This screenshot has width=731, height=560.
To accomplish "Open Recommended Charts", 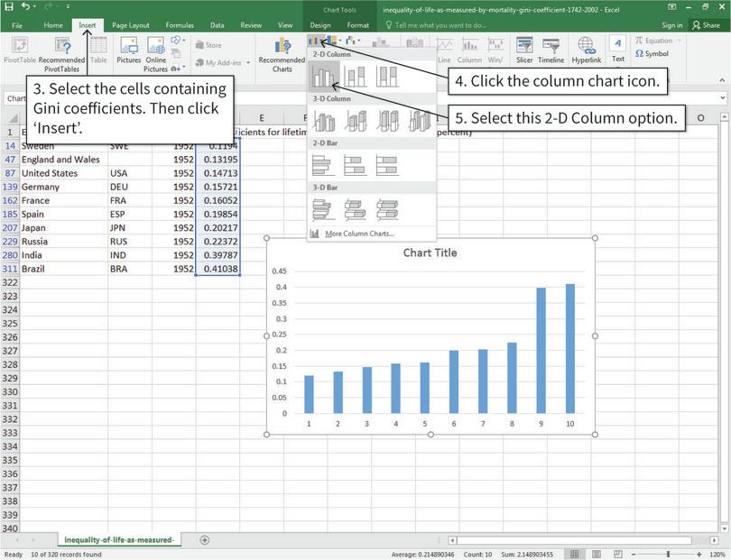I will point(282,54).
